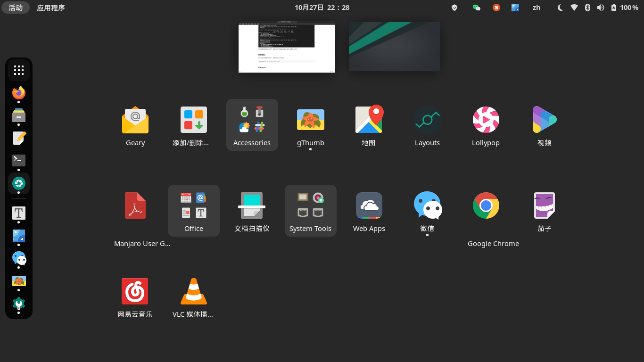
Task: Open the notepad-with-pencil text editor in dock
Action: (19, 138)
